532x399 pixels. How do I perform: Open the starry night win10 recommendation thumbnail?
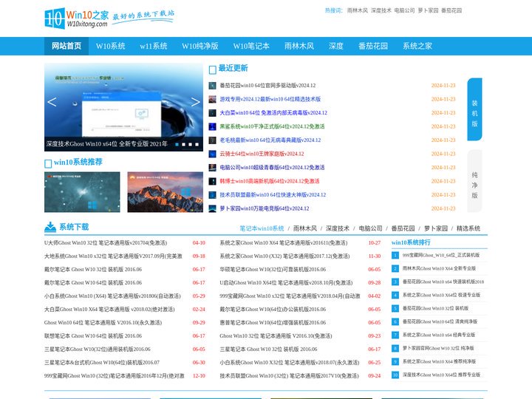(x=82, y=192)
